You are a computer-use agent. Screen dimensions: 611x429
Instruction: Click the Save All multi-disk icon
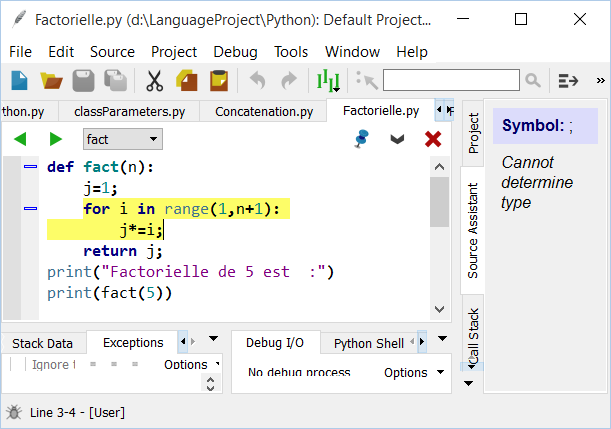[115, 81]
